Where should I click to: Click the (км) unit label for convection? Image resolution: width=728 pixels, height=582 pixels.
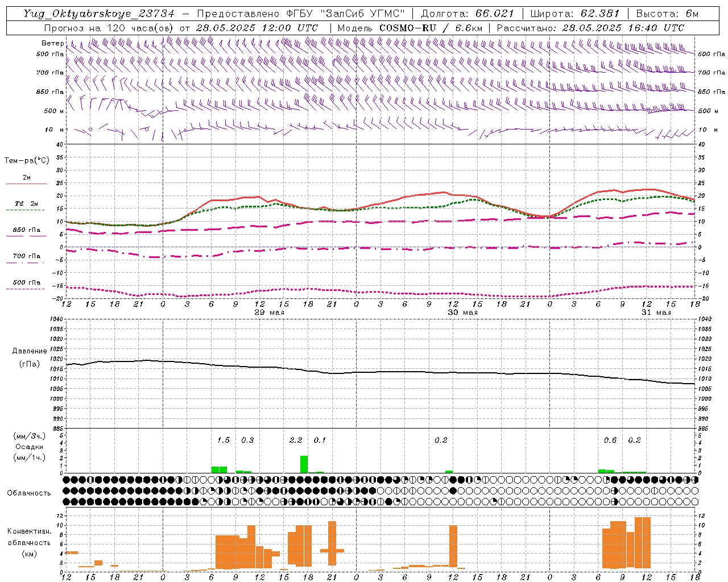[x=30, y=553]
